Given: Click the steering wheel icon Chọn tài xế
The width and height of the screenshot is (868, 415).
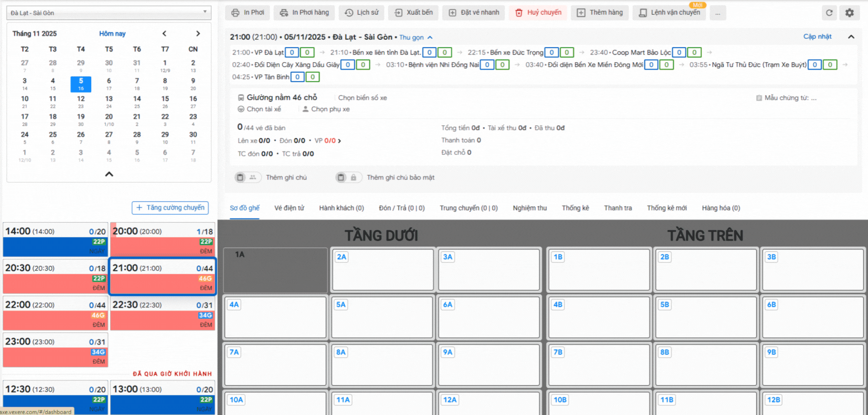Looking at the screenshot, I should 241,109.
